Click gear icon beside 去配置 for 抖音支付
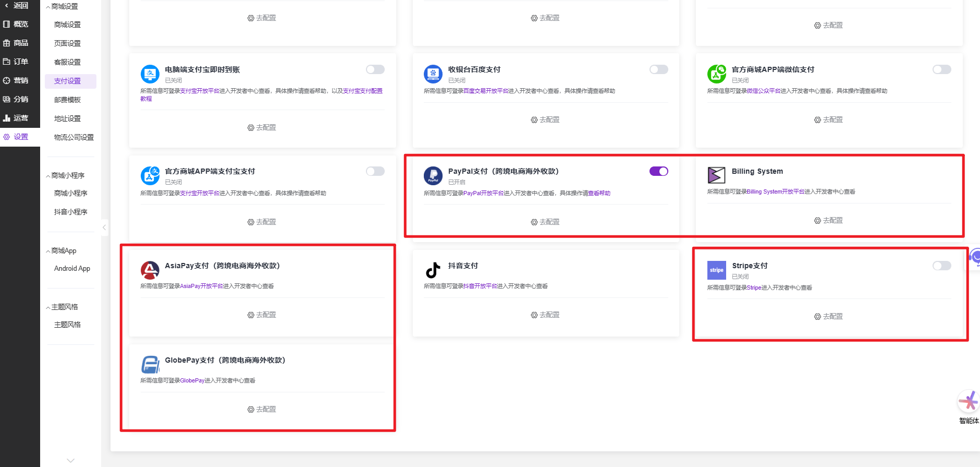The height and width of the screenshot is (467, 980). [534, 315]
